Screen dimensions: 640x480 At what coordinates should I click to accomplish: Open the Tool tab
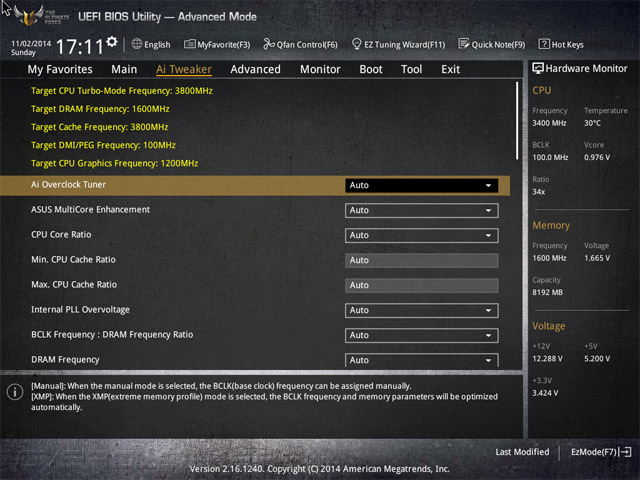(411, 69)
